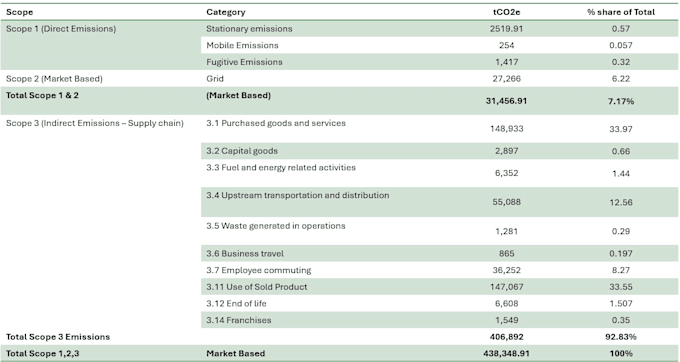Click the value 36,252

pos(507,270)
